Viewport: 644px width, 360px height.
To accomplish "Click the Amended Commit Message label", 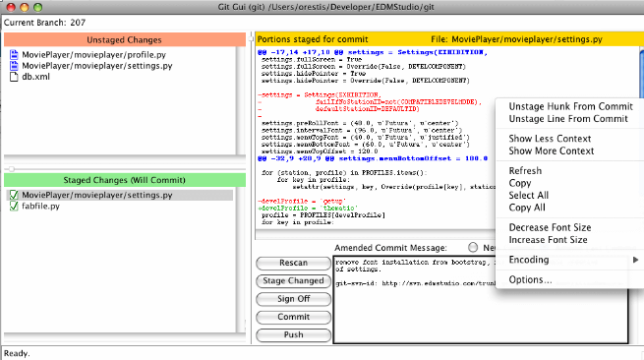I will coord(390,248).
